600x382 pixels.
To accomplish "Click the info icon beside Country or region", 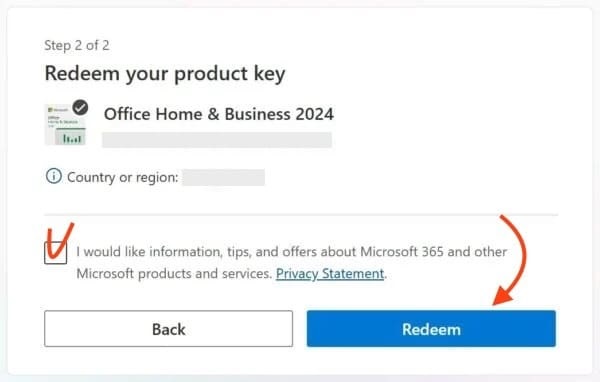I will click(54, 176).
